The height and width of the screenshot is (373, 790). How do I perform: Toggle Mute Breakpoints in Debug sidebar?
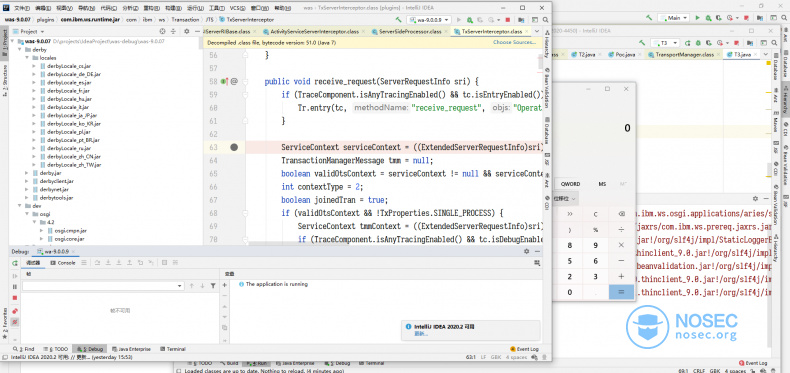(15, 322)
